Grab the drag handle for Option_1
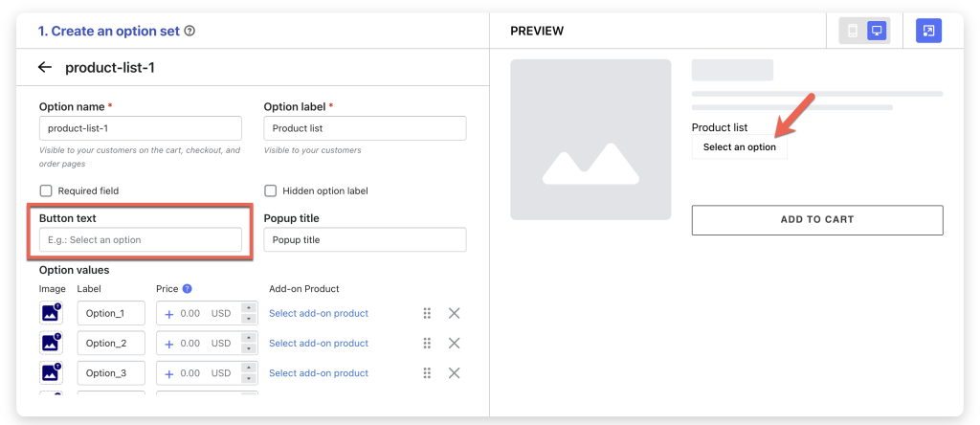The width and height of the screenshot is (980, 425). click(428, 313)
